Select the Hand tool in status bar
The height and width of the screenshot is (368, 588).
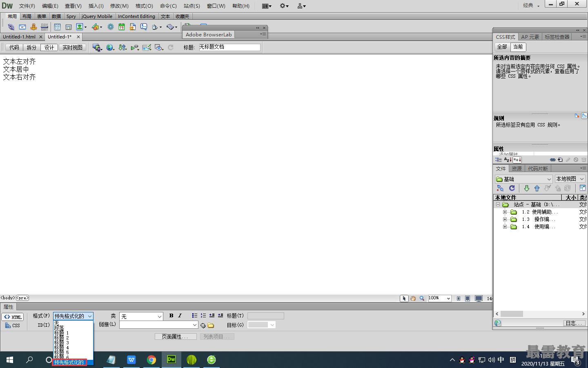(413, 298)
